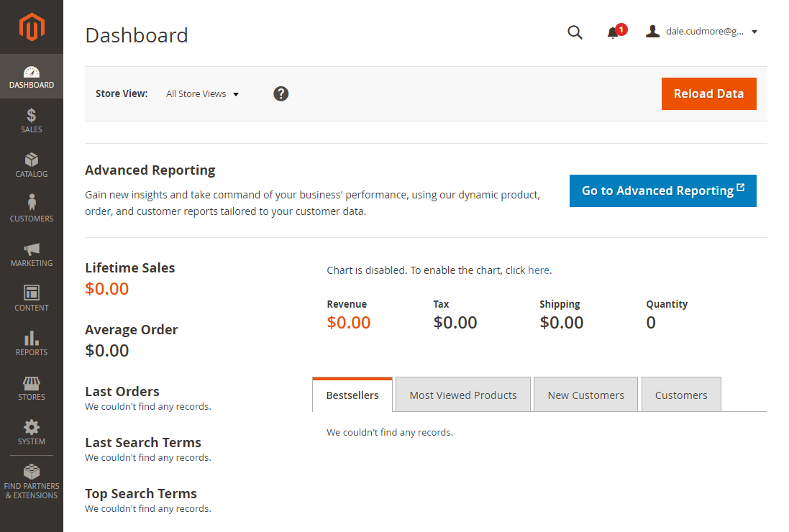The image size is (789, 532).
Task: Click the Revenue $0.00 value
Action: [x=349, y=323]
